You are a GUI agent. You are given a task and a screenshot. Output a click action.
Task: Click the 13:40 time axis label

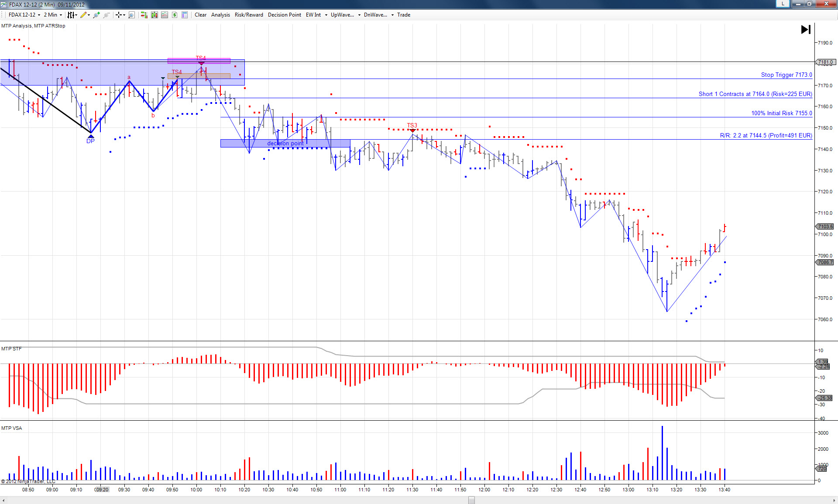tap(725, 490)
